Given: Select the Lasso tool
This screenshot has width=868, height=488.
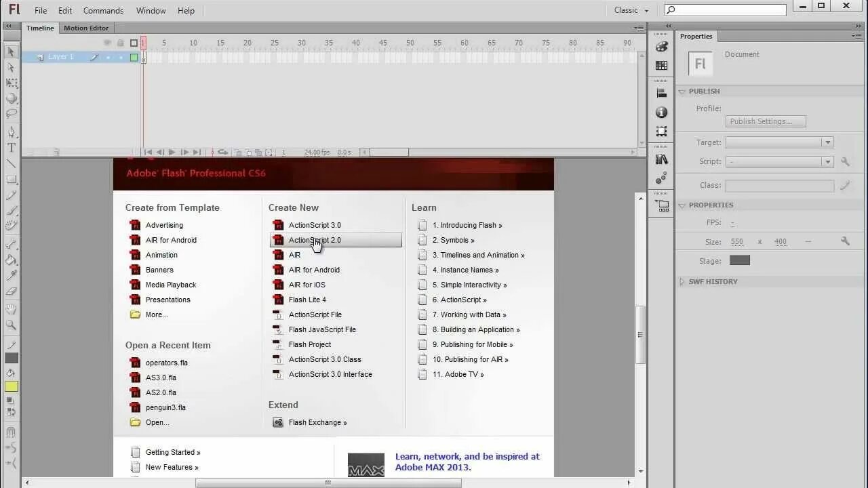Looking at the screenshot, I should (x=11, y=115).
